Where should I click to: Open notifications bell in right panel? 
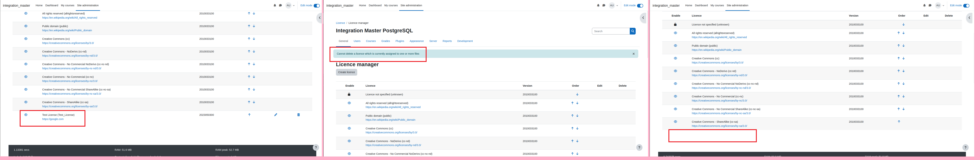[x=924, y=5]
